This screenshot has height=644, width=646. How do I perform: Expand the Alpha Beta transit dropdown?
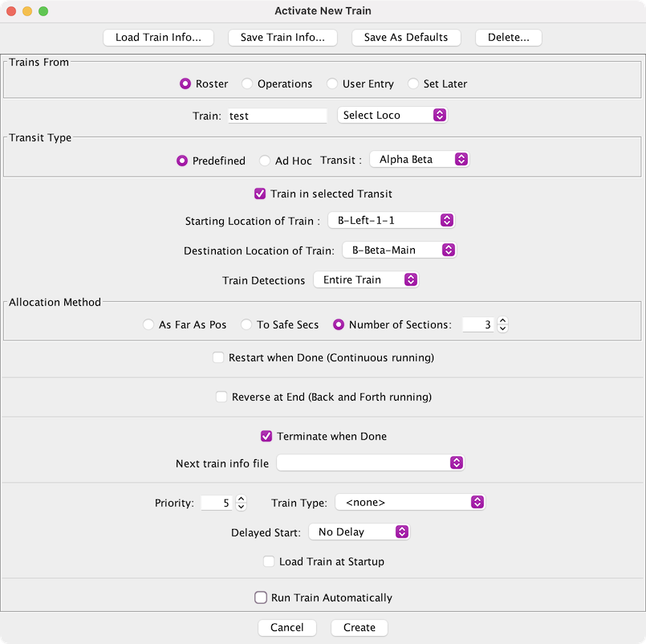[419, 160]
